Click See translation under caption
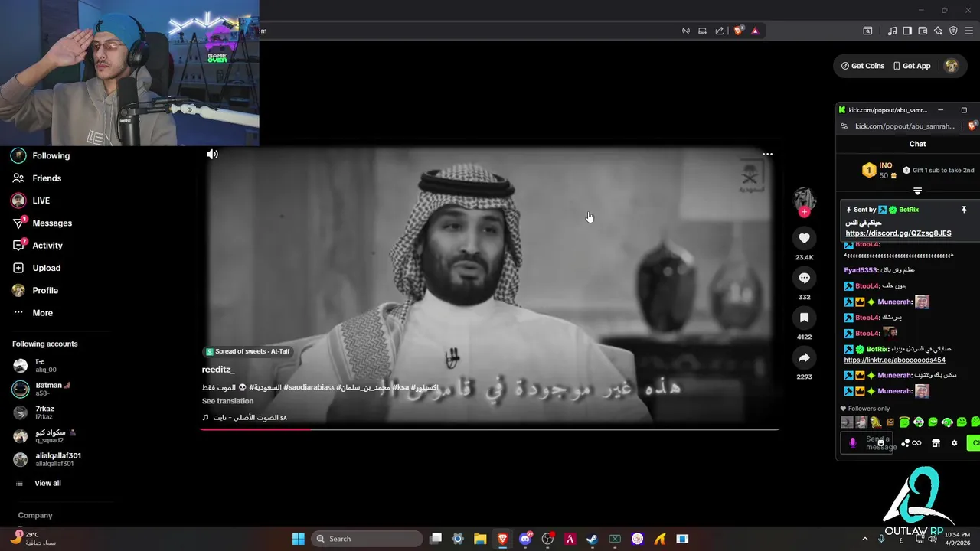 click(227, 401)
